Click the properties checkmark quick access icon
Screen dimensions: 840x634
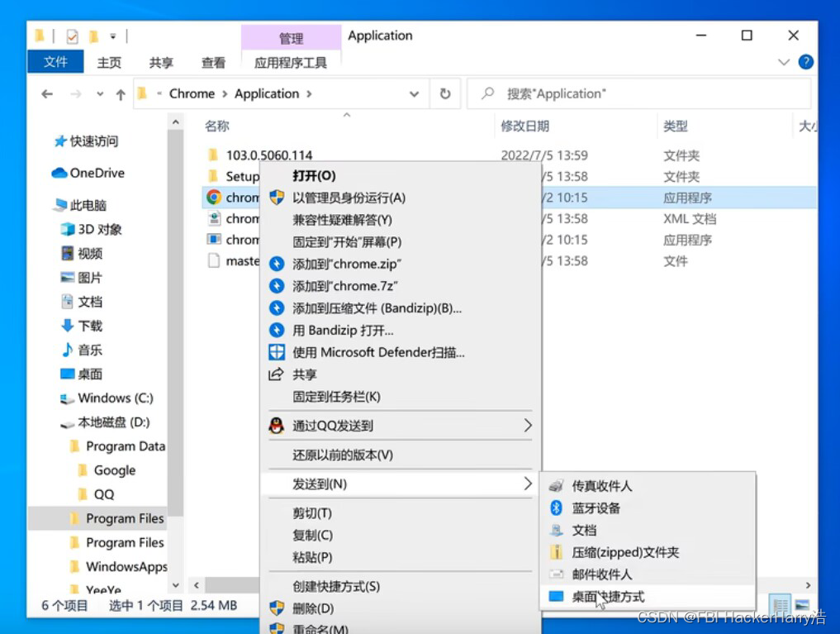point(73,36)
